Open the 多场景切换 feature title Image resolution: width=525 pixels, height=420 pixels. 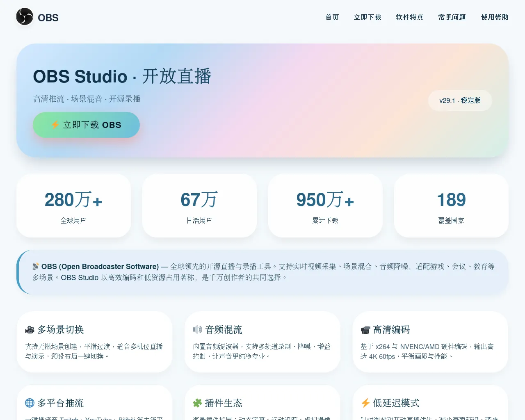coord(61,330)
